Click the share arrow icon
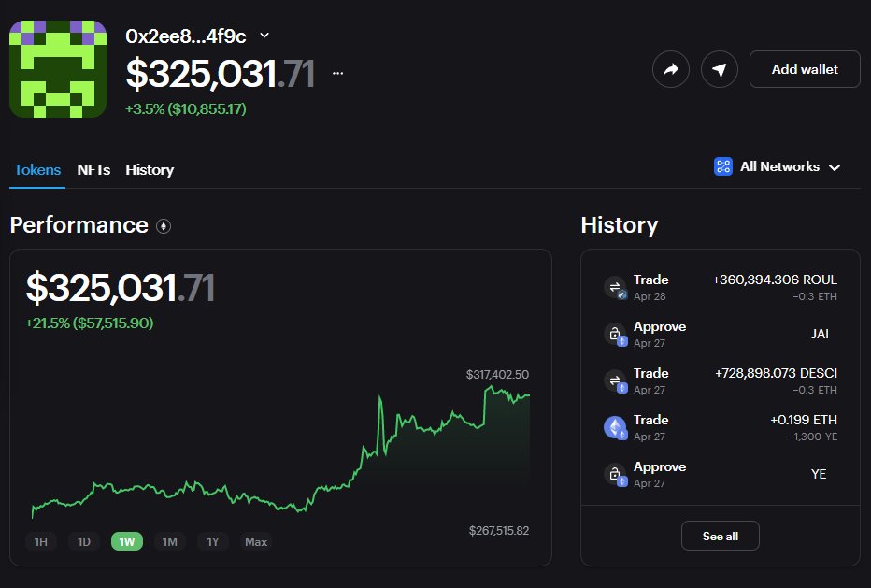 tap(671, 69)
